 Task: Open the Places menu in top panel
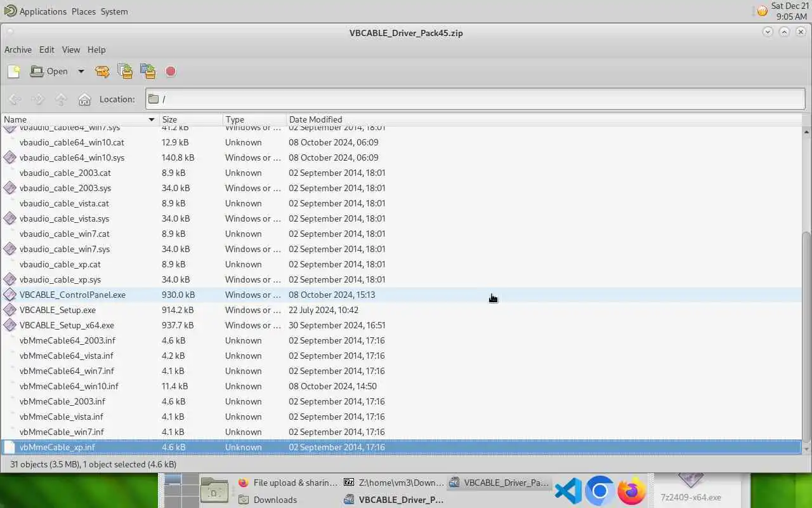[83, 11]
